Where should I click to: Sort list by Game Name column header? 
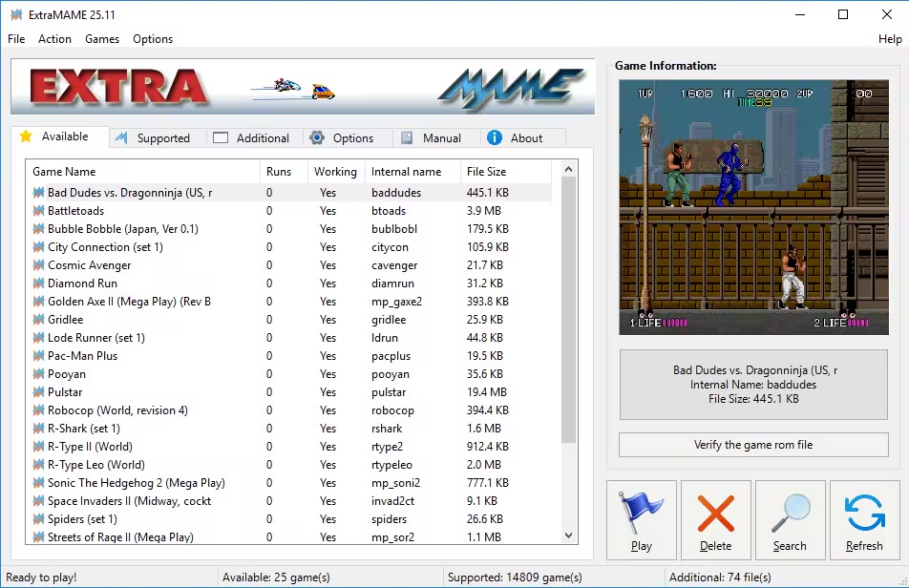tap(64, 172)
